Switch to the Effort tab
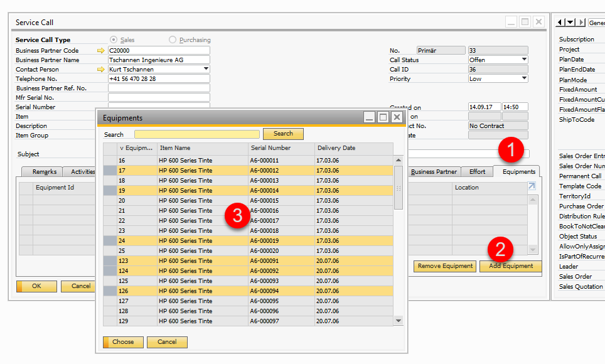 [477, 172]
